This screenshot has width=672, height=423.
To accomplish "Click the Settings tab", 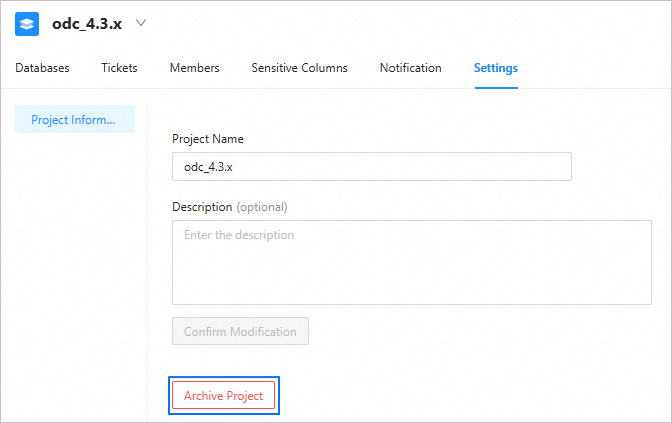I will coord(496,68).
